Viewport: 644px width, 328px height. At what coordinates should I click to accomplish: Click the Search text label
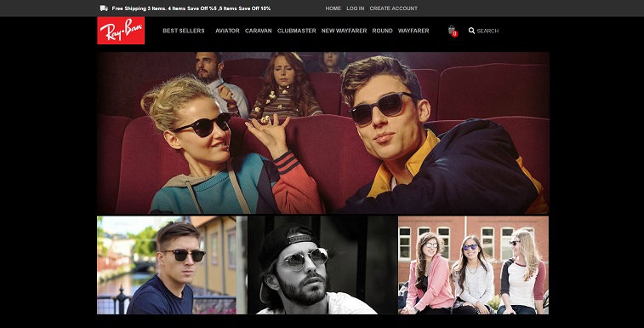click(487, 31)
